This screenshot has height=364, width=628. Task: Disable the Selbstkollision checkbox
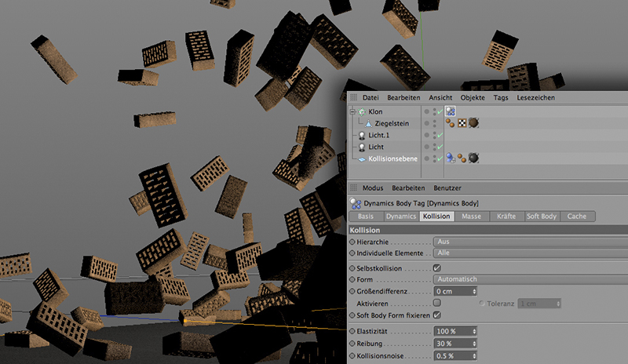coord(437,268)
